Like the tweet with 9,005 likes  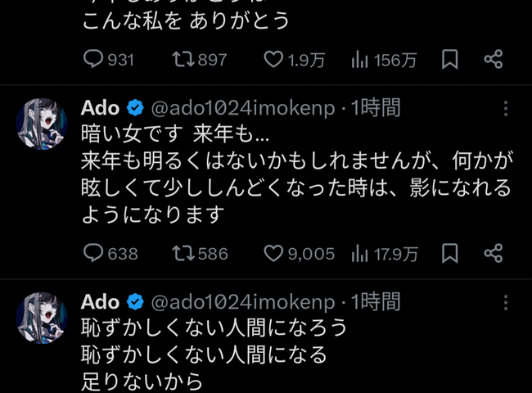[273, 253]
